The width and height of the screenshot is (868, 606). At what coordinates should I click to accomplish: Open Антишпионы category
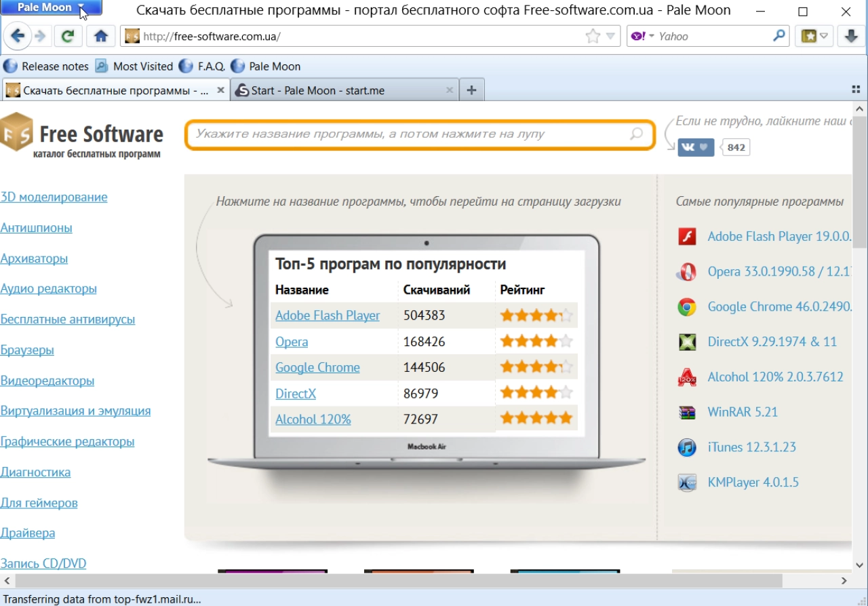[x=36, y=228]
